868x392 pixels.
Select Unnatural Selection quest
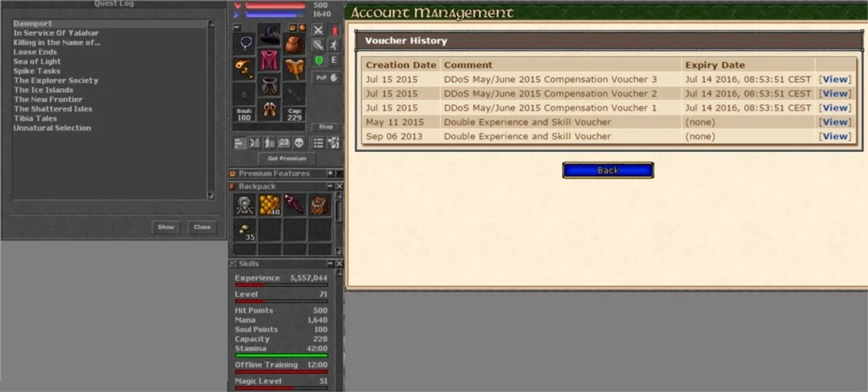pos(52,128)
